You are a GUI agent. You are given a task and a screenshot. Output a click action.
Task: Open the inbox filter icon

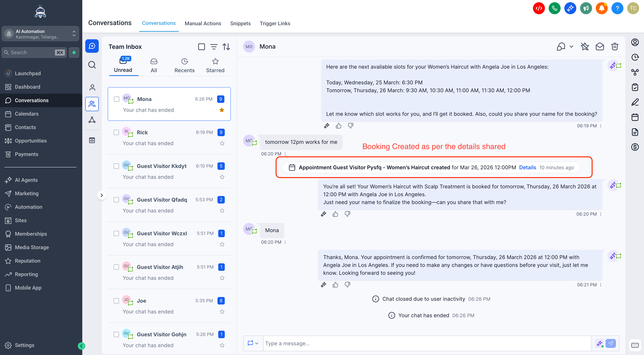click(214, 47)
